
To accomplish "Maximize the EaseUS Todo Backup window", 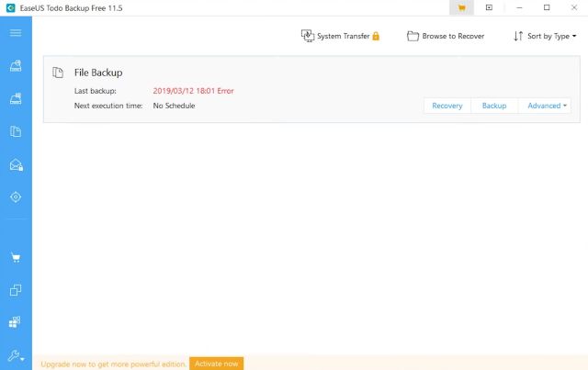I will tap(547, 7).
